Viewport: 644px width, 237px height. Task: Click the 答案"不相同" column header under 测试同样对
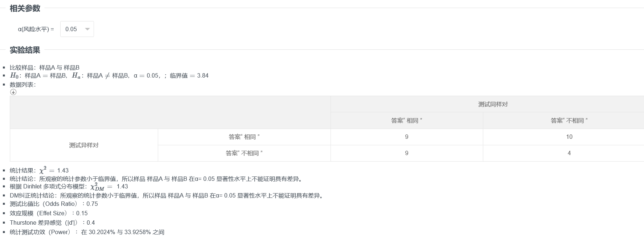point(569,121)
